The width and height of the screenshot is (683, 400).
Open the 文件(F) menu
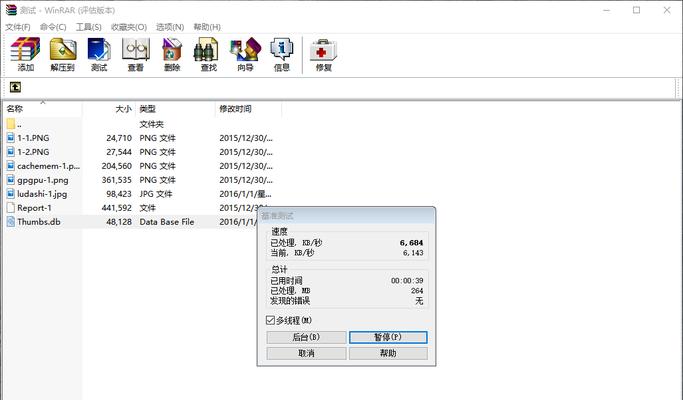coord(18,27)
